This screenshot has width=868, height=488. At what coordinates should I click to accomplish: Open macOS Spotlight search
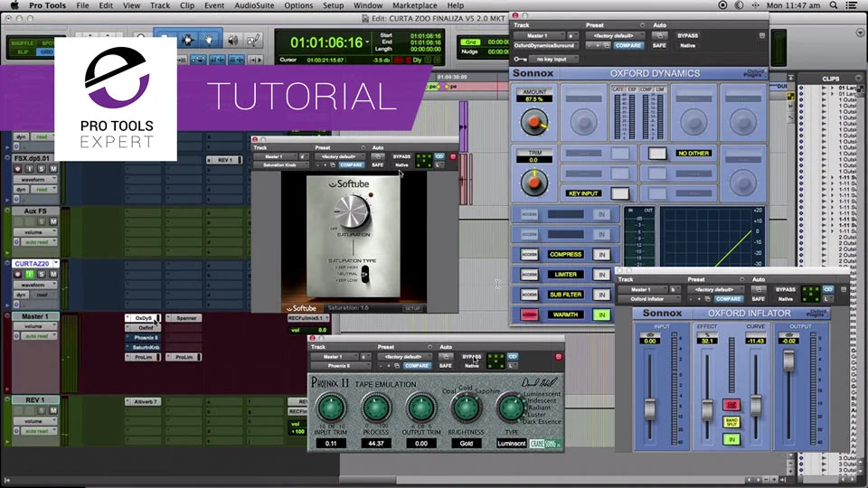point(834,5)
